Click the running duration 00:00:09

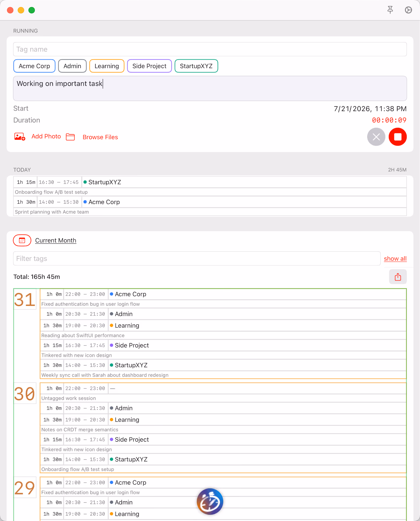click(x=389, y=120)
